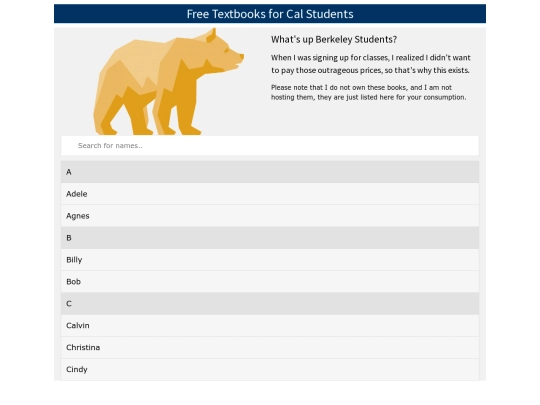Click the bear's hind legs in the logo
540x405 pixels.
[122, 110]
